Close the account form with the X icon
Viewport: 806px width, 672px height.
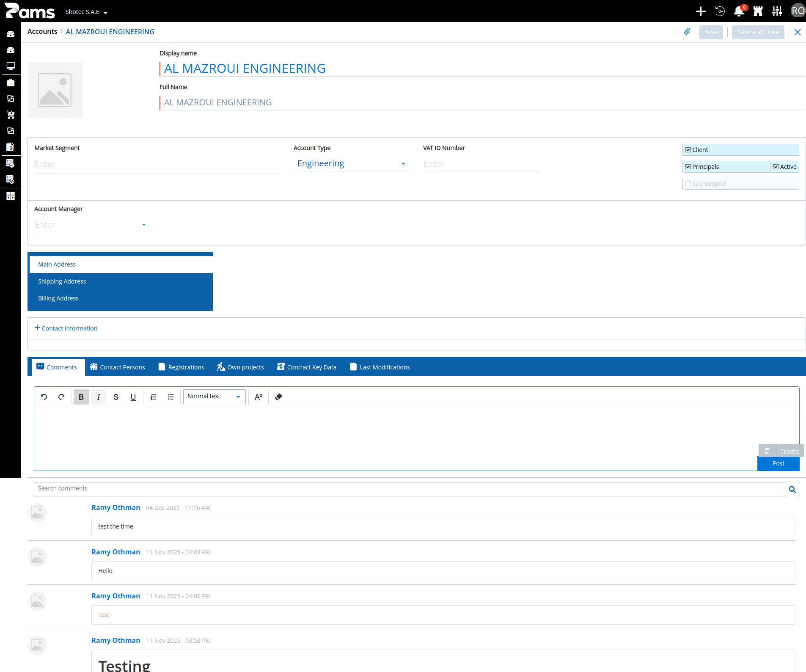tap(798, 32)
